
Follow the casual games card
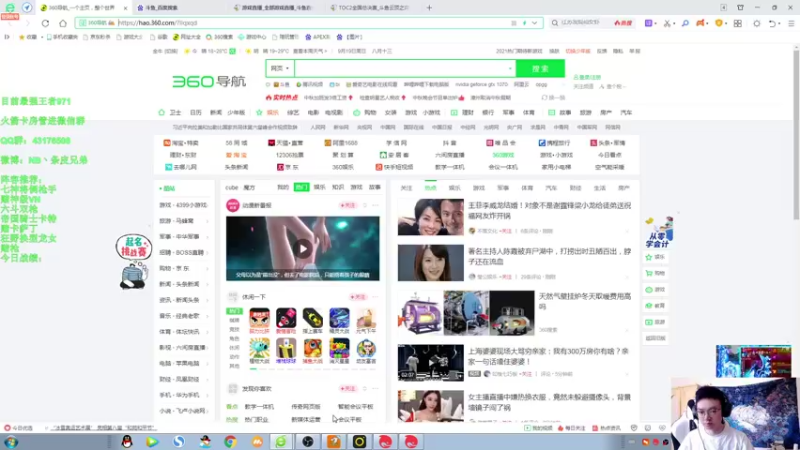(x=358, y=296)
